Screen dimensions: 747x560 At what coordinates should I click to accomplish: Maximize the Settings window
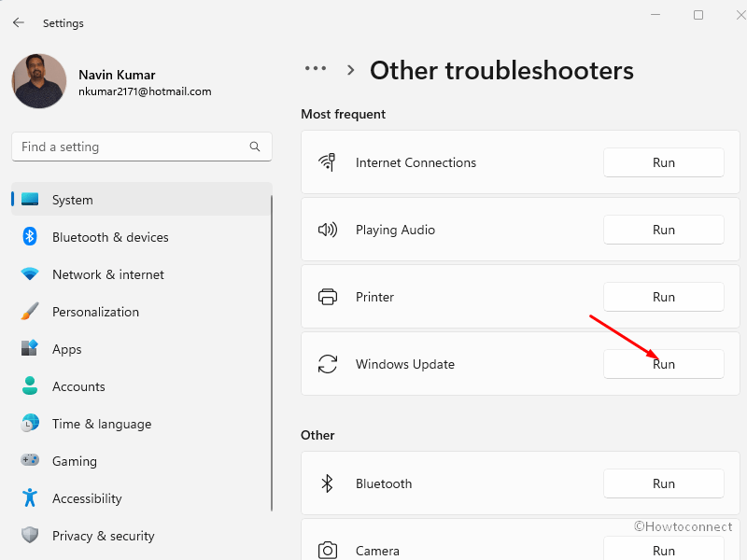(x=698, y=15)
